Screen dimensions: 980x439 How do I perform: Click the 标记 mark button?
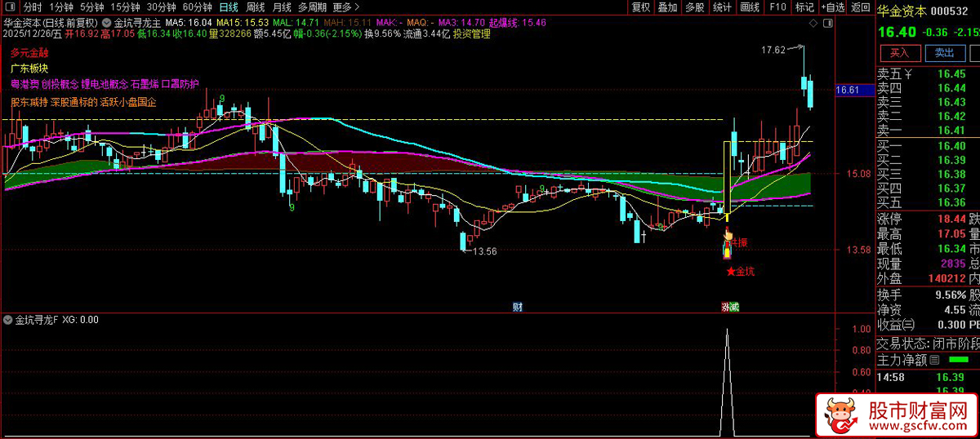coord(804,7)
